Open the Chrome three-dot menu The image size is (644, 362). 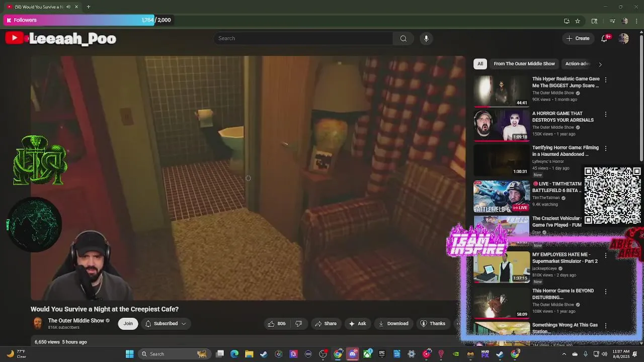coord(636,21)
